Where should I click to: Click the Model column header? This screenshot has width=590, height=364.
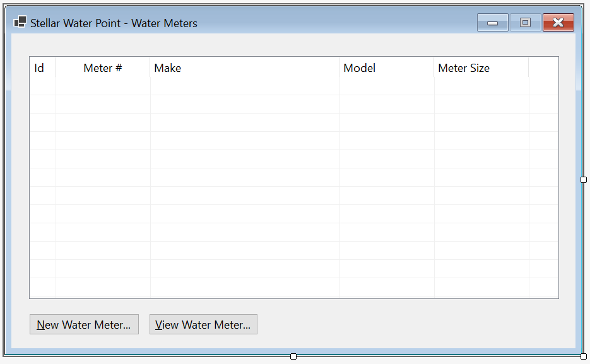click(x=386, y=68)
